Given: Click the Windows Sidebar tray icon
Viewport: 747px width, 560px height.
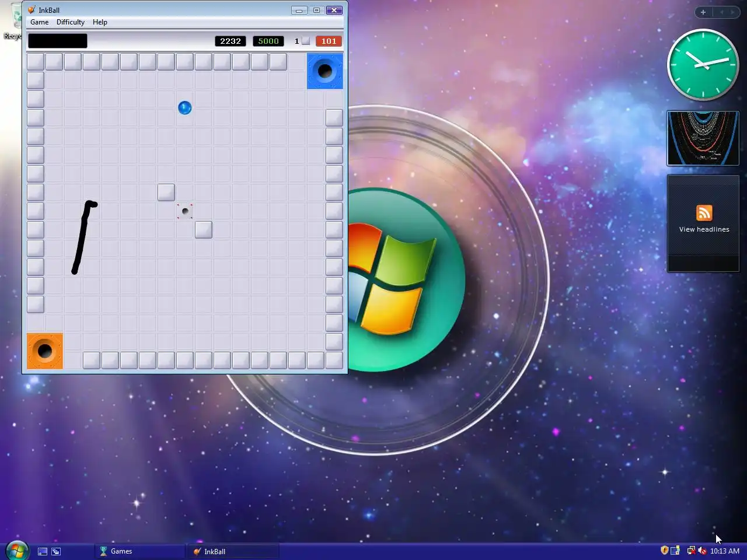Looking at the screenshot, I should pos(675,551).
